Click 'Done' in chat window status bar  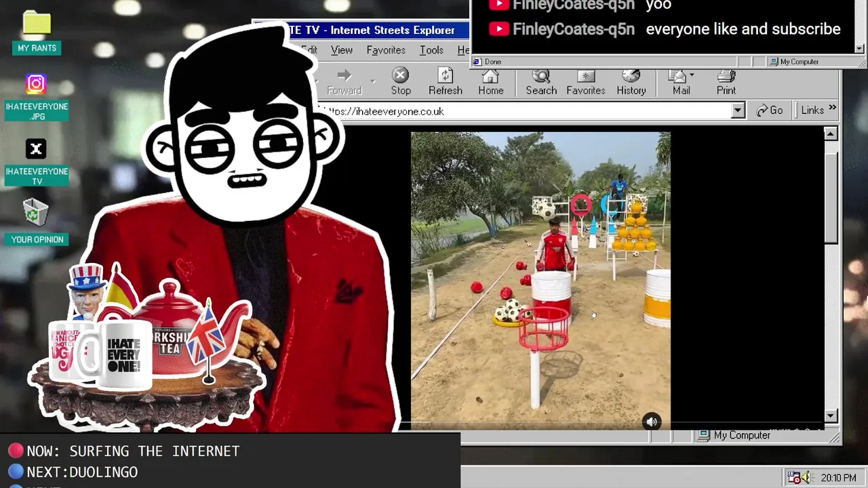tap(493, 62)
